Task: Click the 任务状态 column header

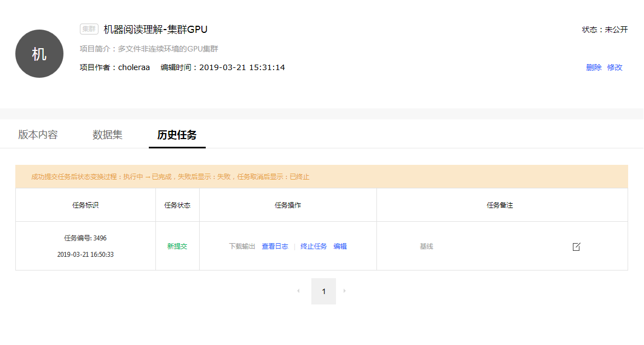Action: pos(177,205)
